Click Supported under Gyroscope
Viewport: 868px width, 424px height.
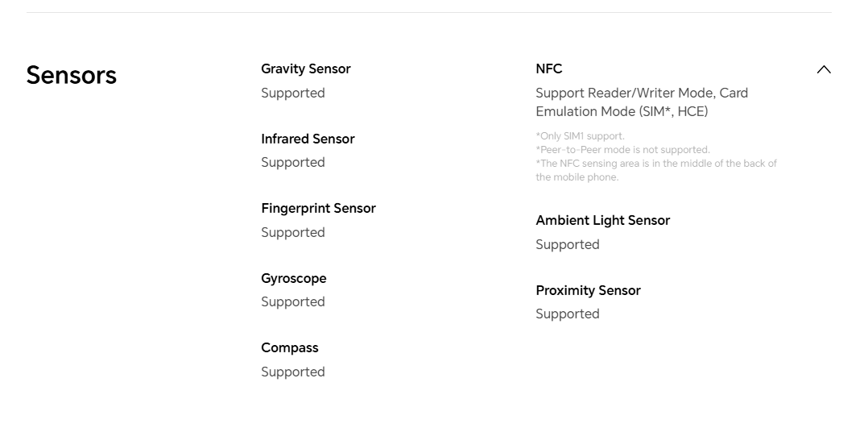[x=293, y=302]
